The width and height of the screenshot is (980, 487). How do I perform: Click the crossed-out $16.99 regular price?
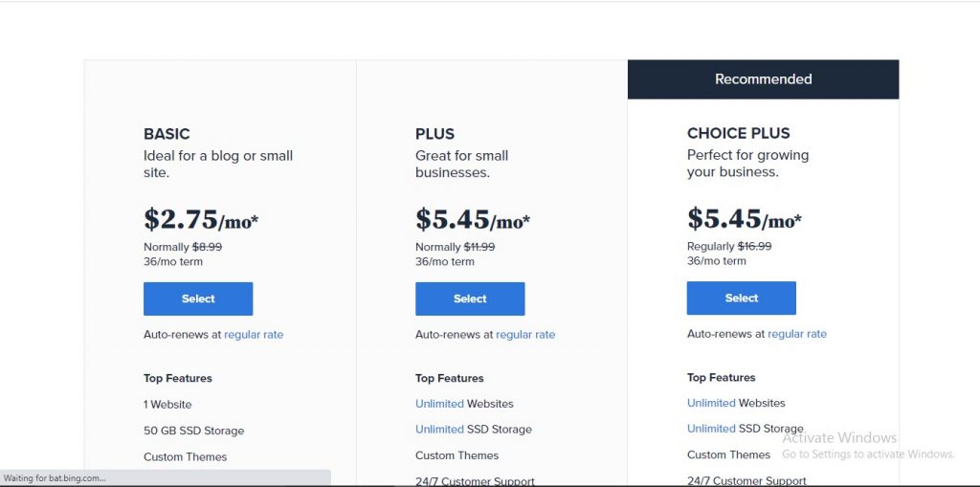point(754,246)
